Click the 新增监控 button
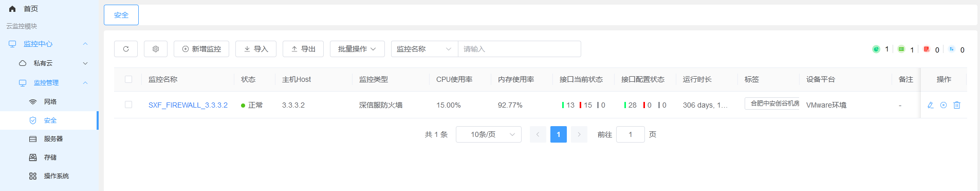Image resolution: width=980 pixels, height=191 pixels. [x=201, y=49]
